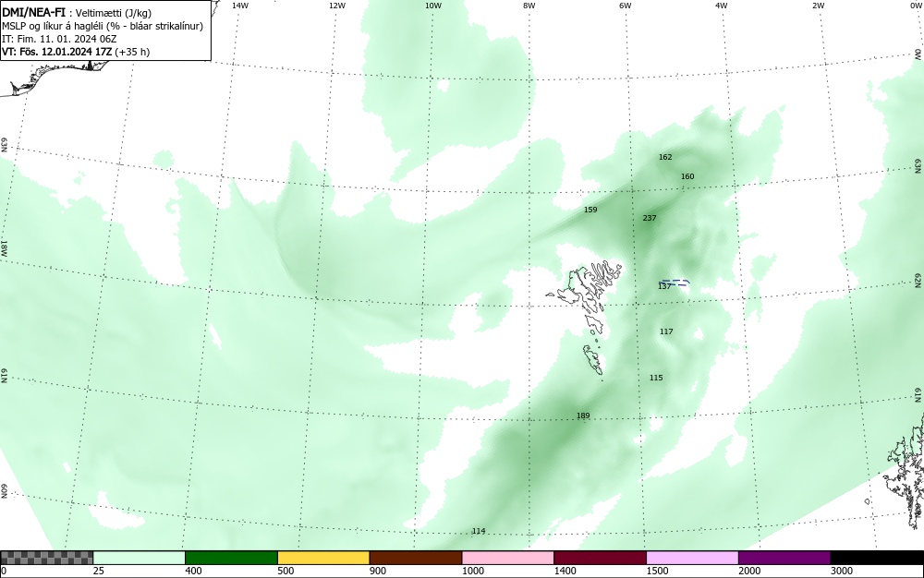Click the blue dashed hail contour
Viewport: 924px width, 578px height.
pyautogui.click(x=675, y=283)
